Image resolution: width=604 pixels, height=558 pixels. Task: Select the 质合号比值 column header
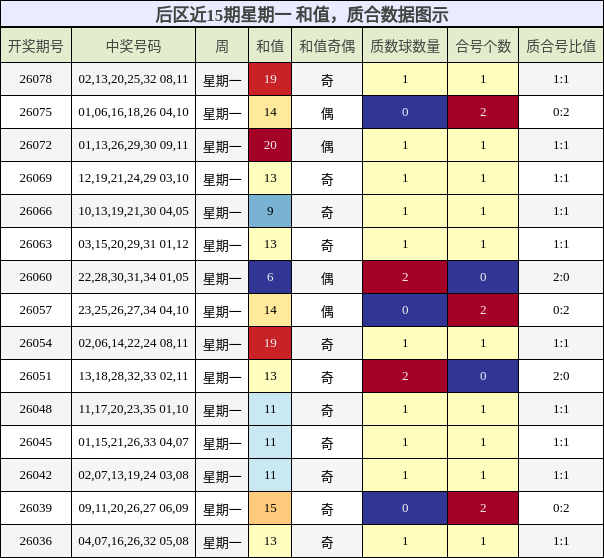coord(561,46)
